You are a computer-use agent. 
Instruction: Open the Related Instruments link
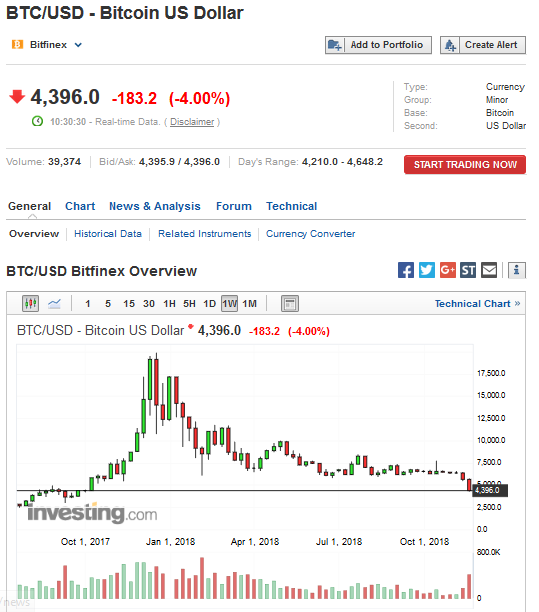(205, 233)
